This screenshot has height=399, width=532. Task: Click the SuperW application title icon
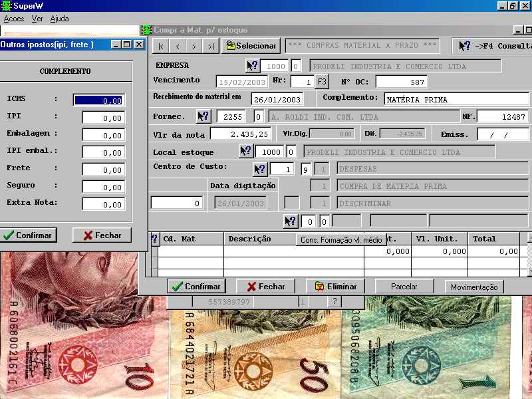(7, 6)
